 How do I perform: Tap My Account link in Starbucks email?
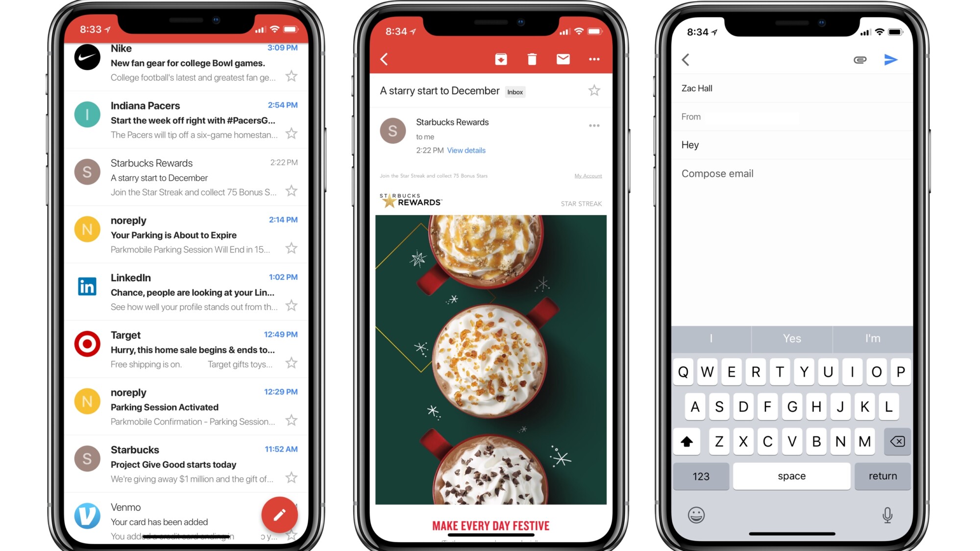coord(586,176)
